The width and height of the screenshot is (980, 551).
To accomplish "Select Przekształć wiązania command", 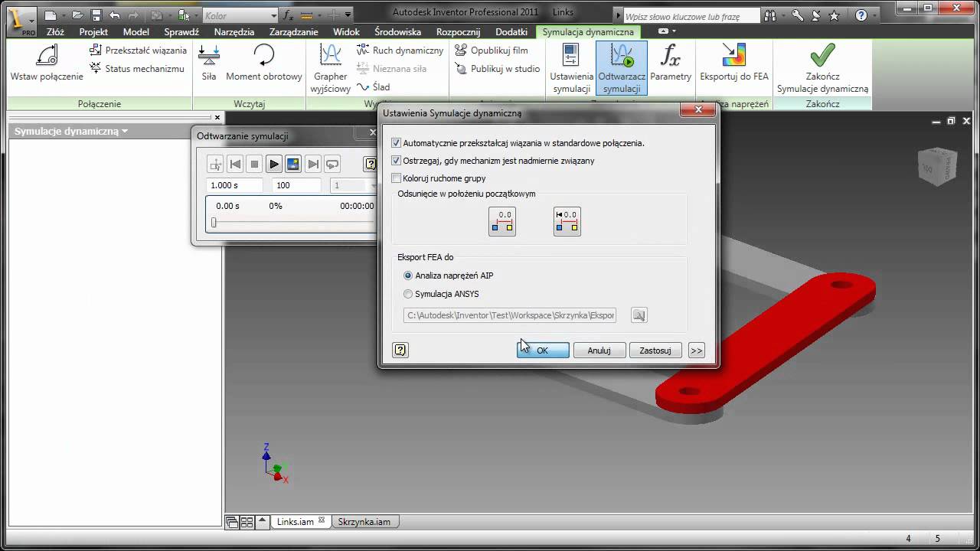I will 139,51.
